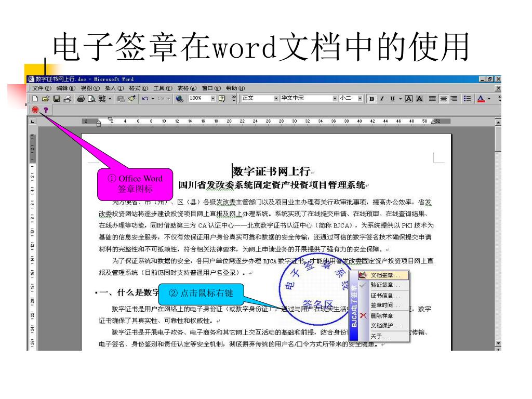Align text right

pyautogui.click(x=454, y=99)
